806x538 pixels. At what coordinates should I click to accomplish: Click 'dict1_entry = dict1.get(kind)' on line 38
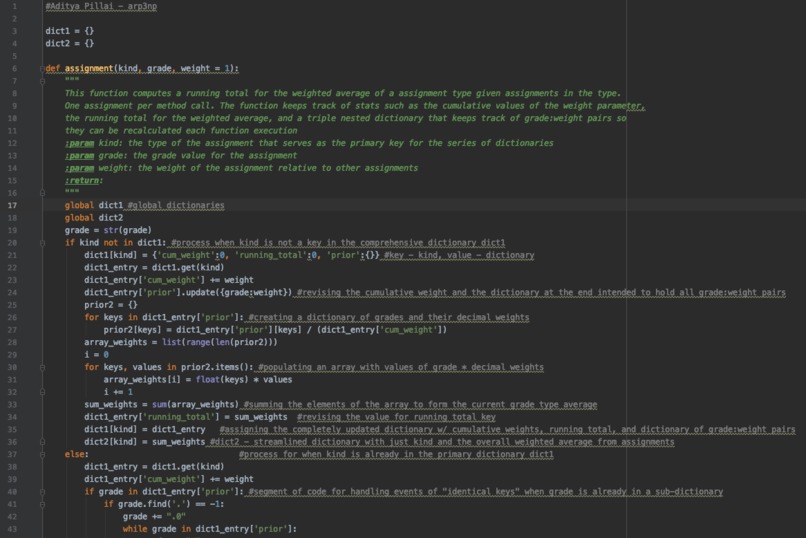click(154, 467)
